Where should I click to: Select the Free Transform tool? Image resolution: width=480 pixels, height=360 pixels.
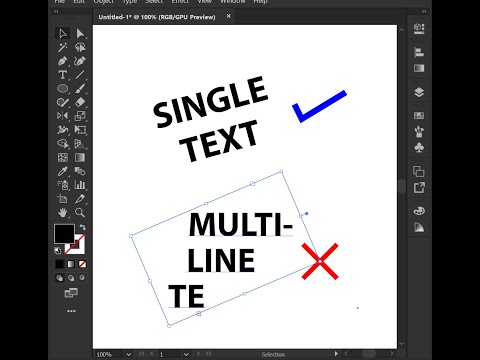(x=80, y=130)
